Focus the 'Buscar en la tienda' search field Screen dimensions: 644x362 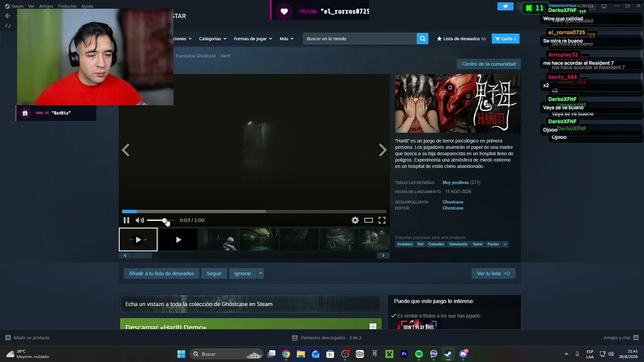(360, 39)
